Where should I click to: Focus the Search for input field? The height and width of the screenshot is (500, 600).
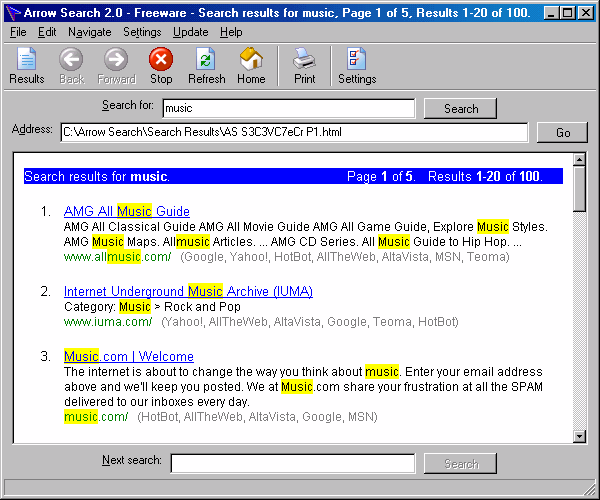(x=289, y=109)
